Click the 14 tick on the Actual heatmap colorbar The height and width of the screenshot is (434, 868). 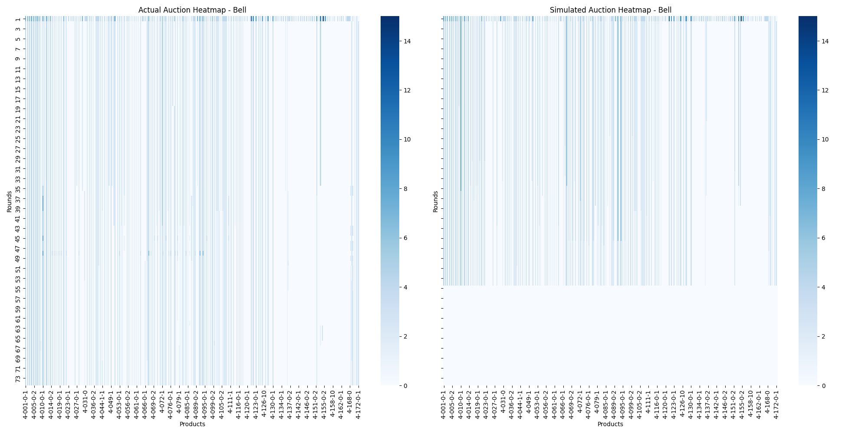408,41
